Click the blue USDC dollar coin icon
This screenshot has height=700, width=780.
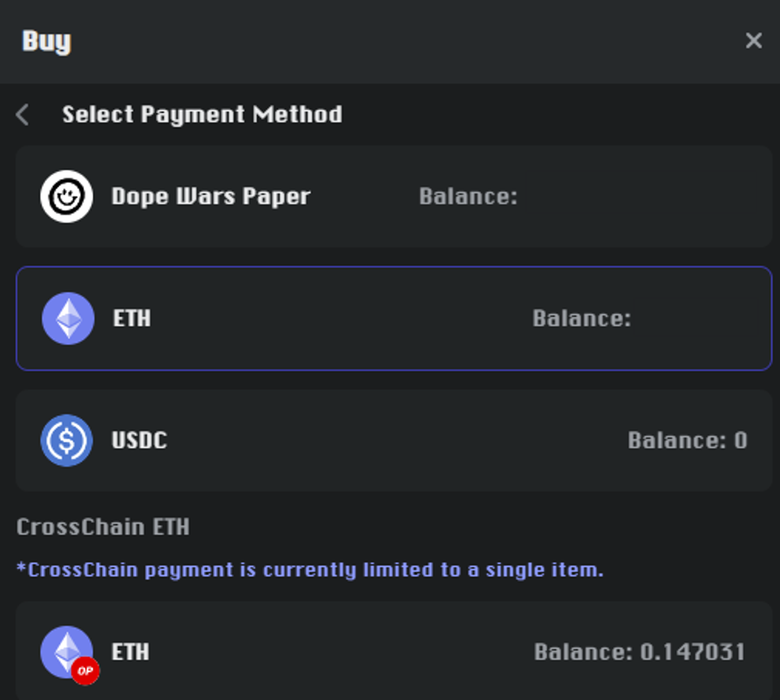[x=67, y=440]
